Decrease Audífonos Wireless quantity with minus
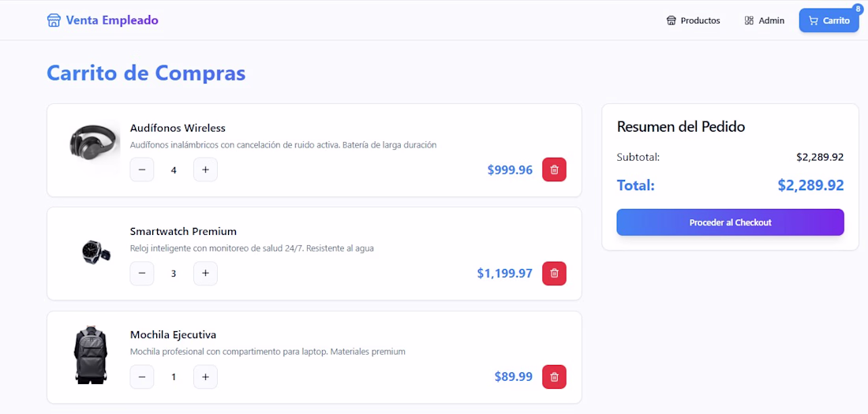868x414 pixels. point(142,170)
